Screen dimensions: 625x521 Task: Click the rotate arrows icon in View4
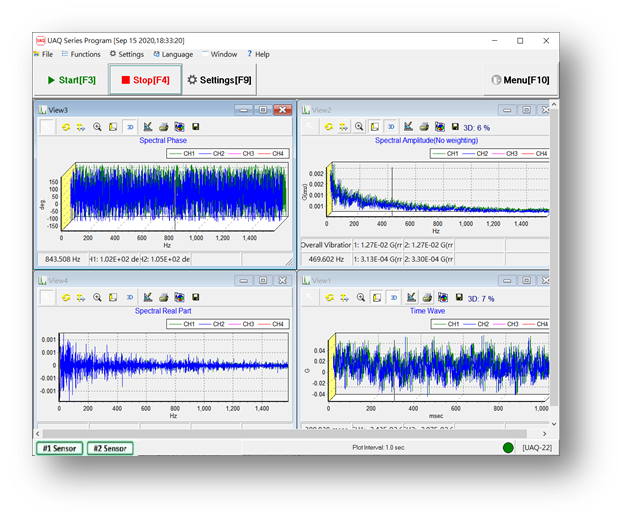tap(65, 297)
